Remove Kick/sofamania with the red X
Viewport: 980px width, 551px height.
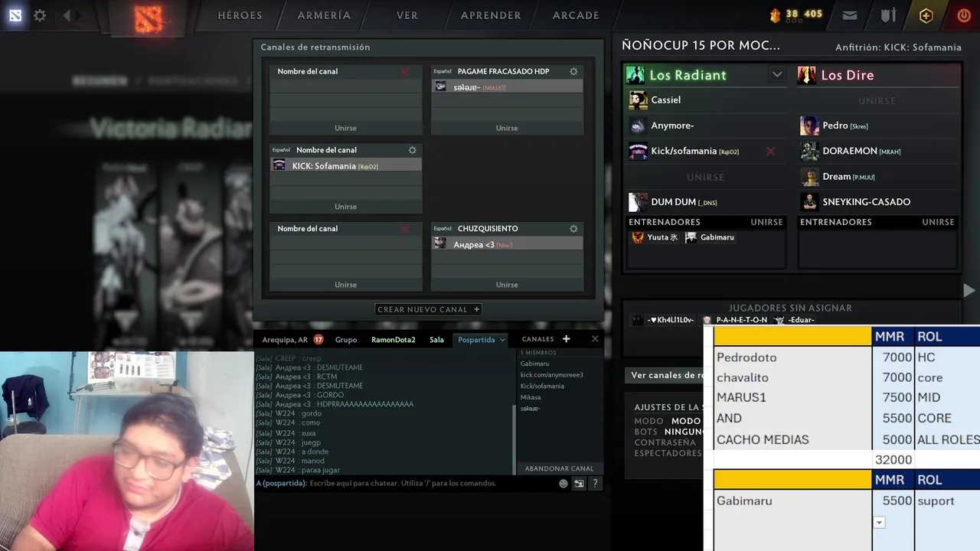(770, 152)
